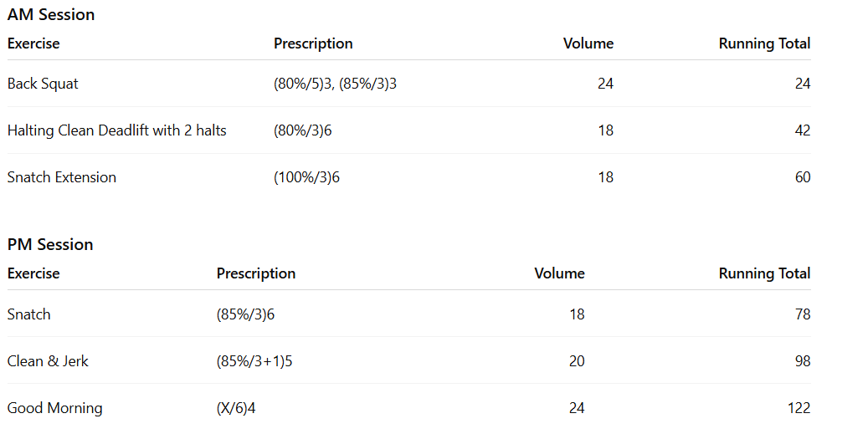This screenshot has height=439, width=868.
Task: Select the Good Morning exercise cell
Action: pyautogui.click(x=54, y=408)
